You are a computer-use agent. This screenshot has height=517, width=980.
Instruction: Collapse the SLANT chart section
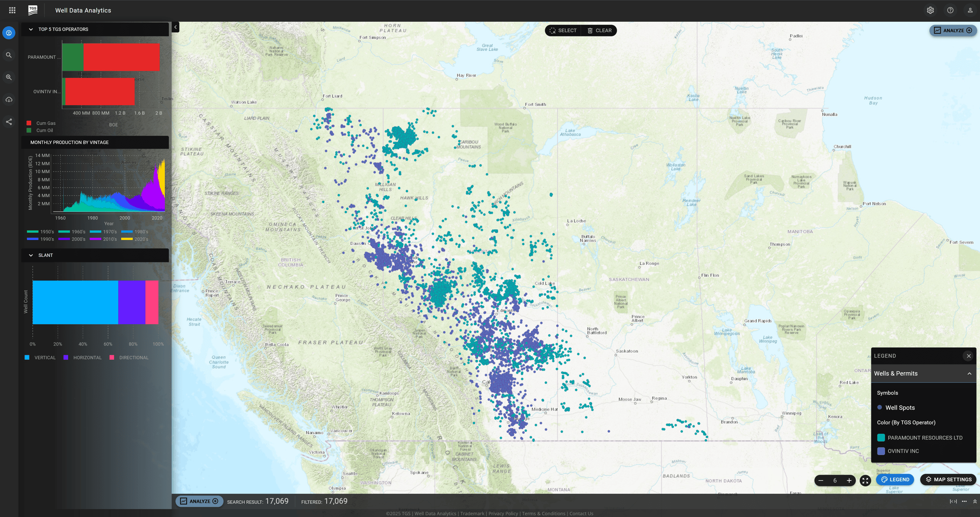pos(30,255)
